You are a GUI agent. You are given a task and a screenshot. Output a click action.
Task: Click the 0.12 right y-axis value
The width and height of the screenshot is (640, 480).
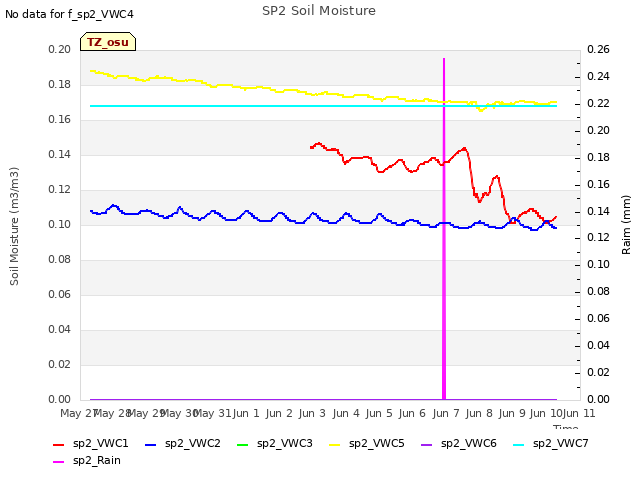pos(598,238)
